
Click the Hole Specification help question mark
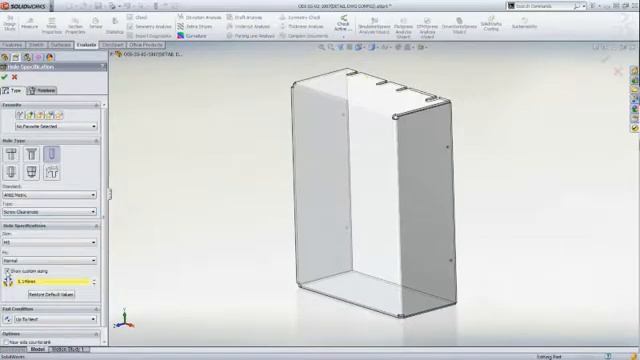click(x=102, y=67)
